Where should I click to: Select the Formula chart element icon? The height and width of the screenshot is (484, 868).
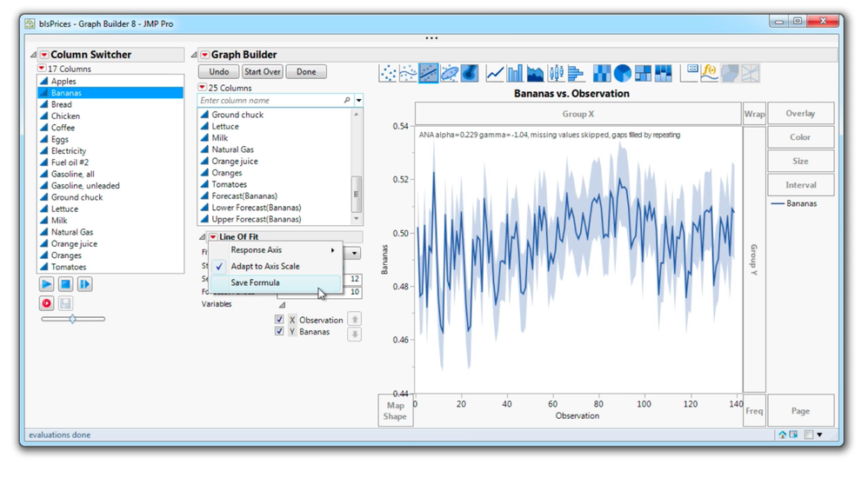point(710,74)
